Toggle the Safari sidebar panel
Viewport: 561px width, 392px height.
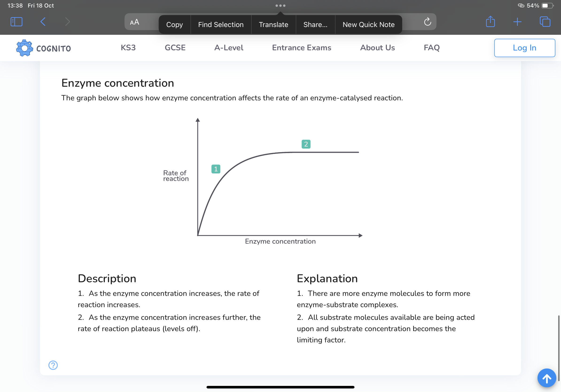pyautogui.click(x=16, y=22)
